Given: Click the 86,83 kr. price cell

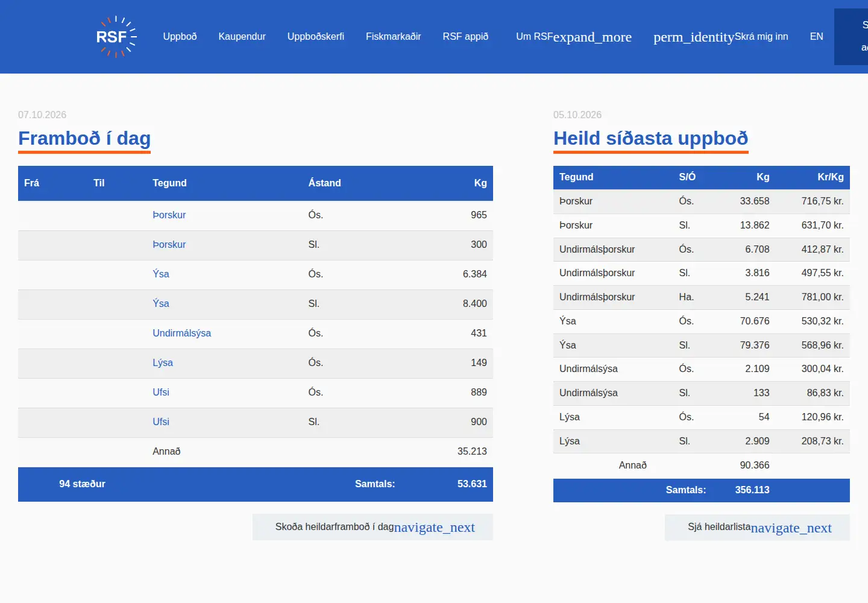Looking at the screenshot, I should [825, 393].
